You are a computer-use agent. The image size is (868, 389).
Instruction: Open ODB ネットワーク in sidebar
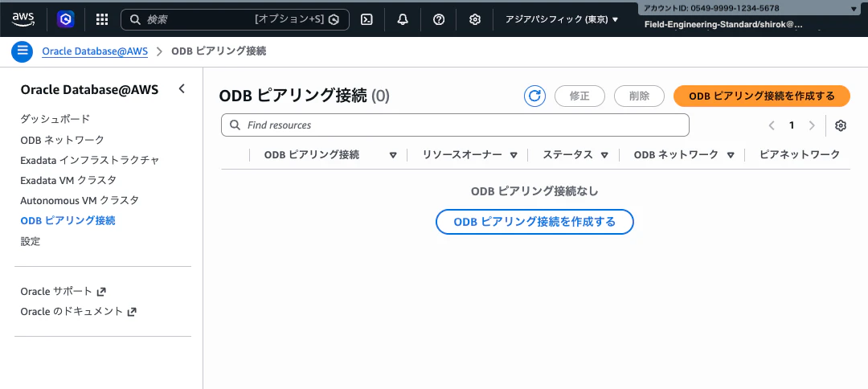(62, 139)
